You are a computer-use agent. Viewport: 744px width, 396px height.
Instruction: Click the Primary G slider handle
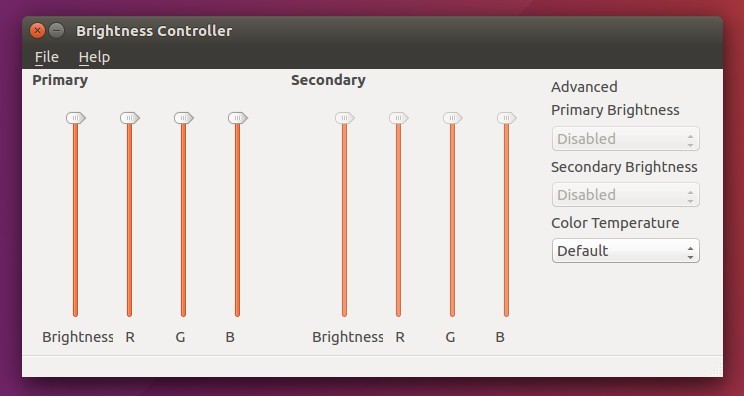pyautogui.click(x=184, y=118)
